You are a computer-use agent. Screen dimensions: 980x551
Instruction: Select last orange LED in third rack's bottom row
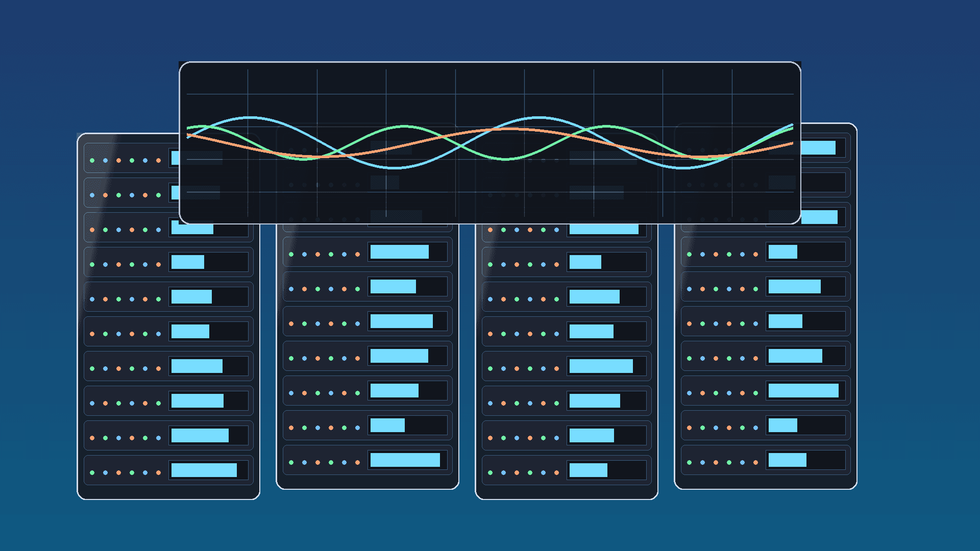point(556,472)
